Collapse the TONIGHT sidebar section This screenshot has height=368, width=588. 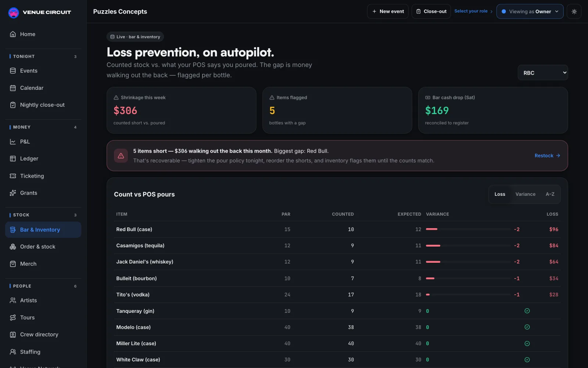pos(43,56)
